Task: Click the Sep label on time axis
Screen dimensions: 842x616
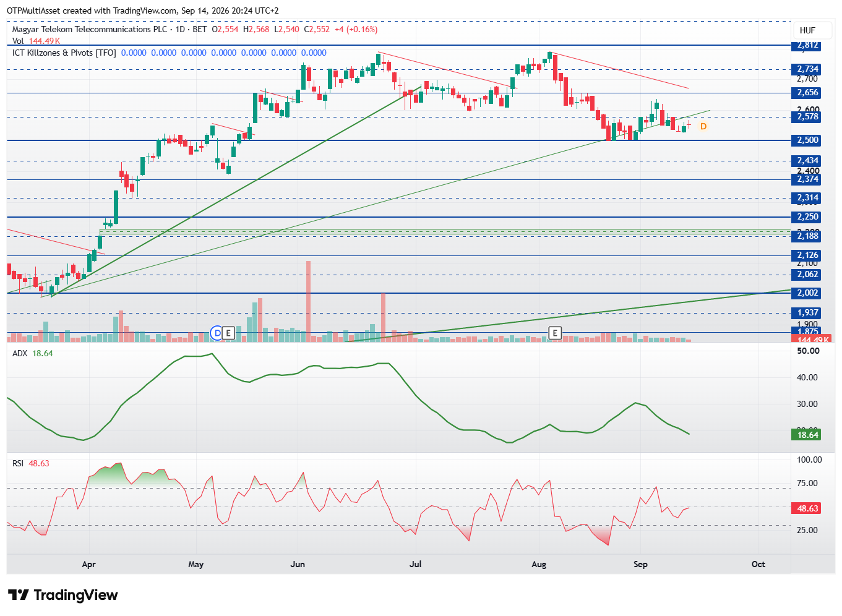Action: click(x=640, y=564)
